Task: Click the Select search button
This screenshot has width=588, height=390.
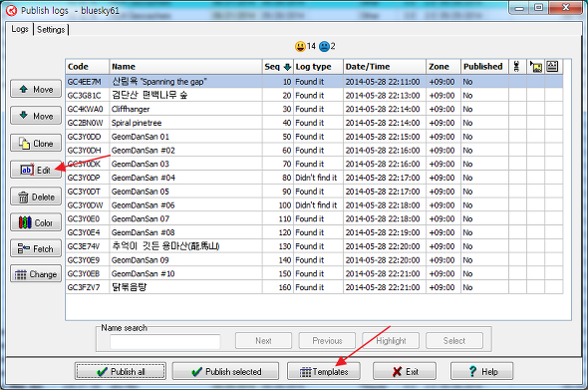Action: coord(454,341)
